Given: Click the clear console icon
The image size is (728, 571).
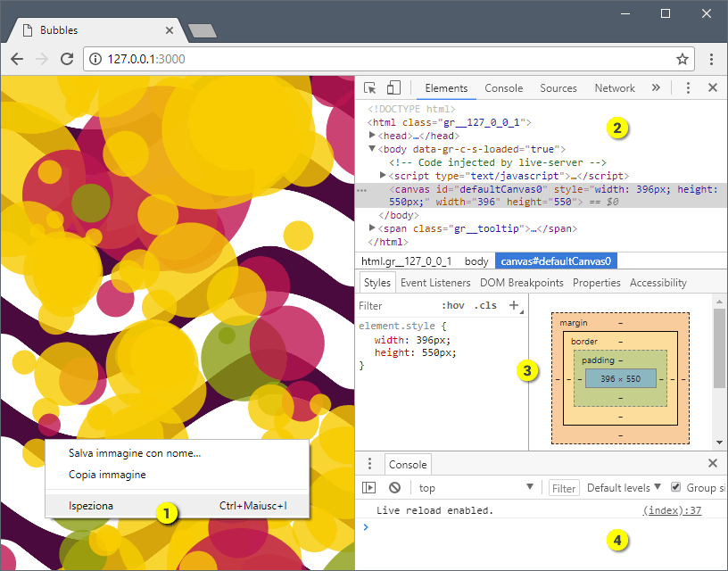Looking at the screenshot, I should coord(394,488).
